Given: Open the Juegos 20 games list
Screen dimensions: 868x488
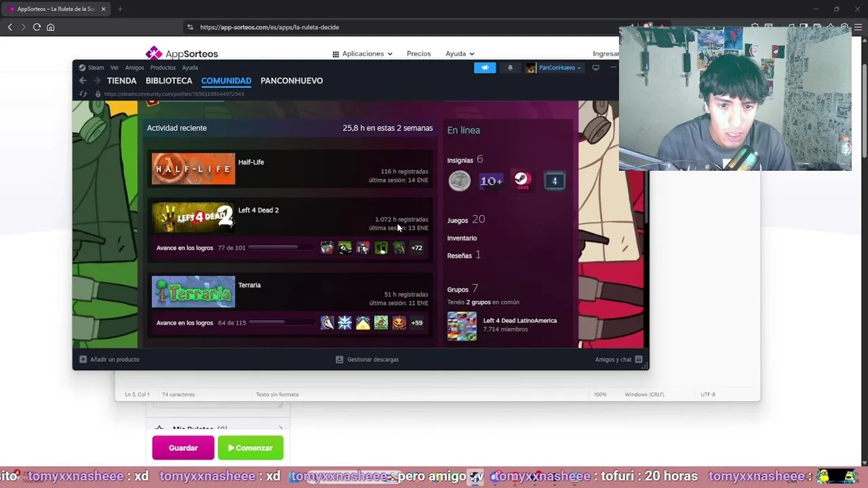Looking at the screenshot, I should click(466, 220).
